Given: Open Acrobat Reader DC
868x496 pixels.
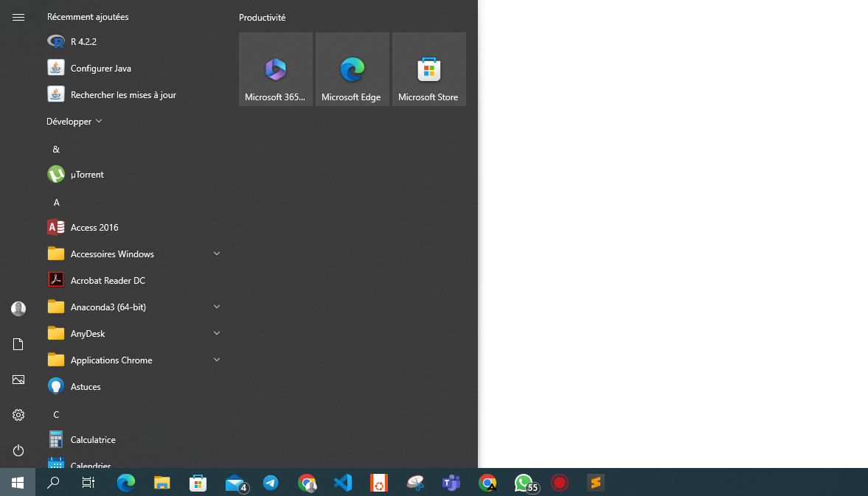Looking at the screenshot, I should pyautogui.click(x=134, y=280).
